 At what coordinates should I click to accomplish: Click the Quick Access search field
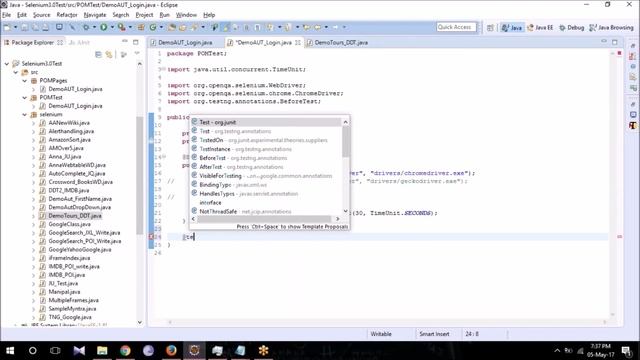[x=456, y=27]
